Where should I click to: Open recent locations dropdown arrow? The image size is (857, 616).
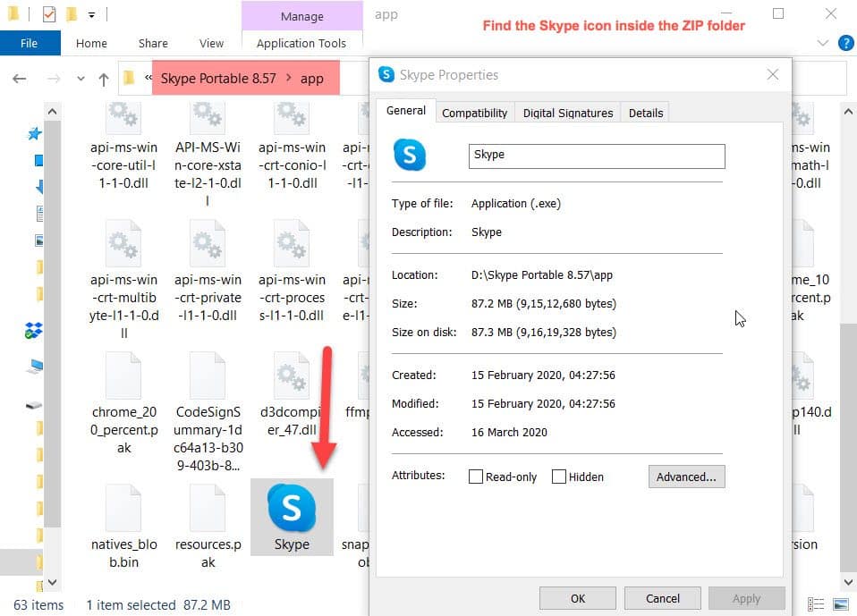coord(81,79)
